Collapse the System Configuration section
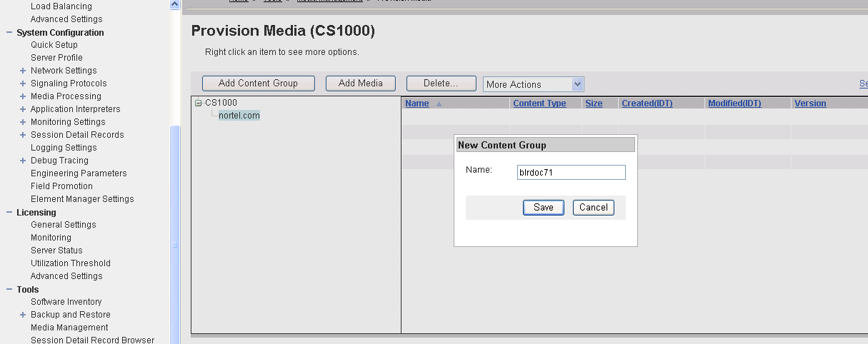This screenshot has height=344, width=868. point(9,33)
